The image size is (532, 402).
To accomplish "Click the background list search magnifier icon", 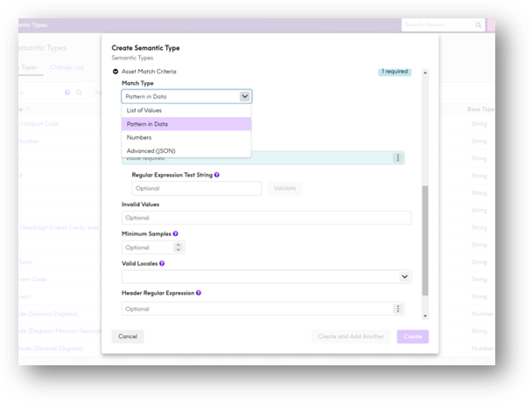I will click(x=79, y=93).
